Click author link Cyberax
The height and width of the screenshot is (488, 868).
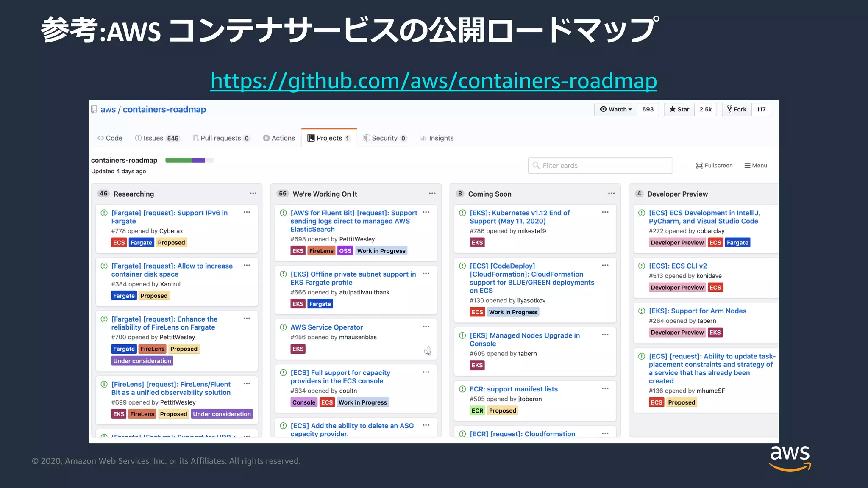coord(171,231)
